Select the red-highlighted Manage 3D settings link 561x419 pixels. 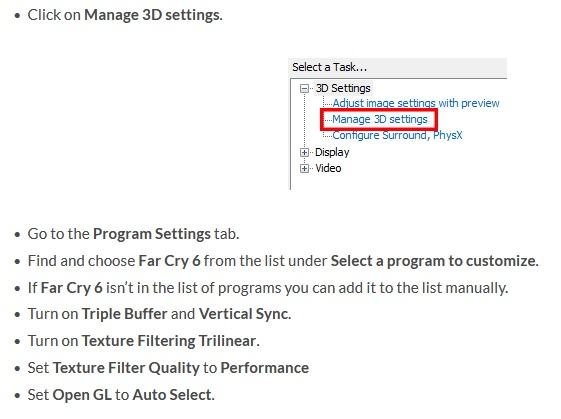click(x=380, y=119)
